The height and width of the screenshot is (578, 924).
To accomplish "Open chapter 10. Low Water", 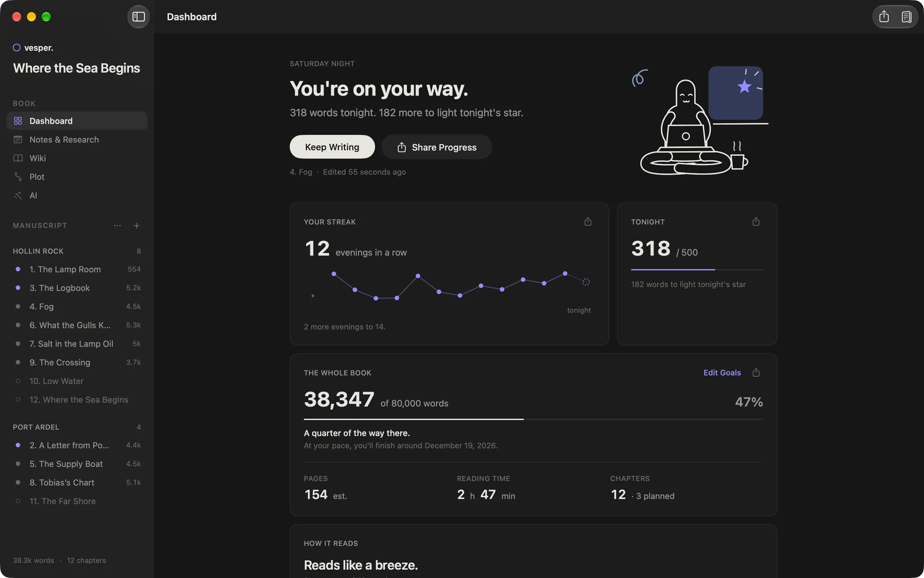I will point(77,381).
